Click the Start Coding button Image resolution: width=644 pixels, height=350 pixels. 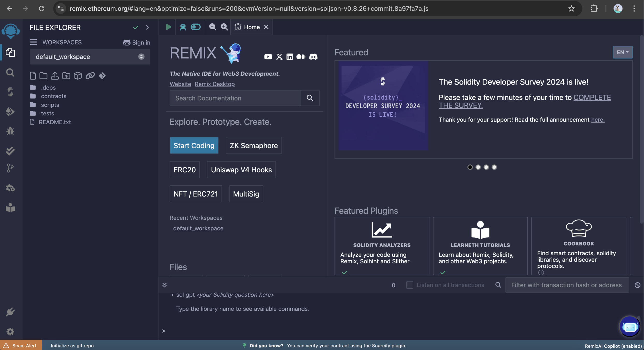(x=194, y=145)
